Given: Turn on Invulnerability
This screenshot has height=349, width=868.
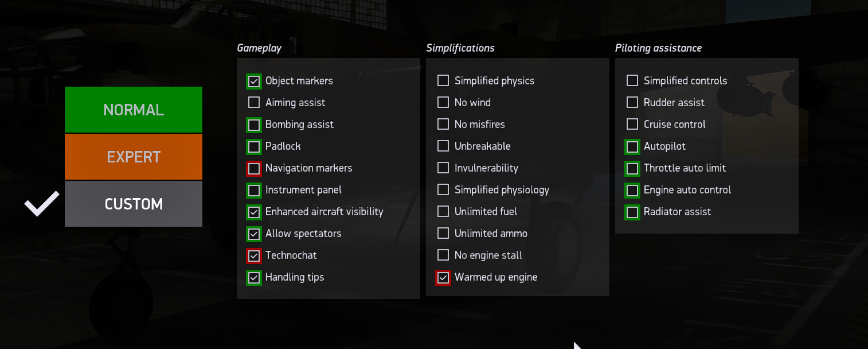Looking at the screenshot, I should pyautogui.click(x=443, y=168).
